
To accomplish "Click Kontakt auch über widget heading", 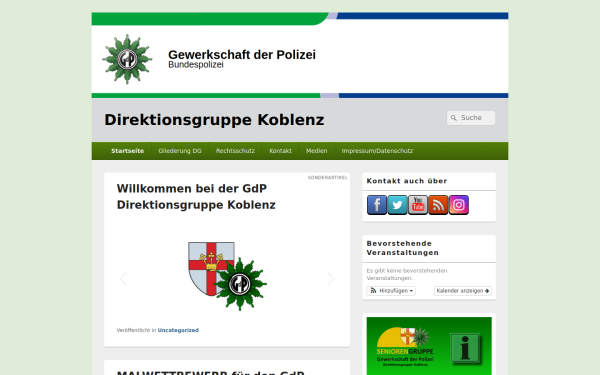I will (x=407, y=181).
